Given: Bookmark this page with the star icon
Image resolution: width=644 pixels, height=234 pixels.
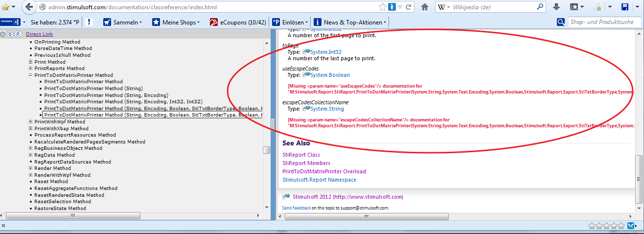Looking at the screenshot, I should (383, 7).
